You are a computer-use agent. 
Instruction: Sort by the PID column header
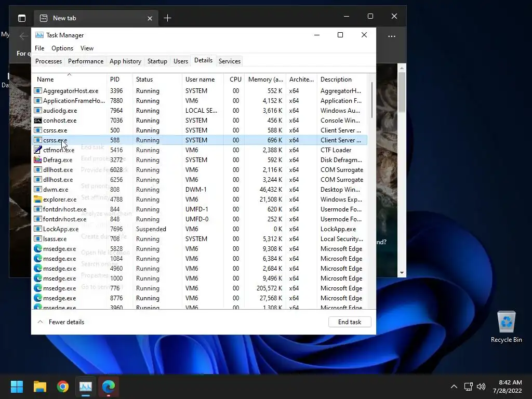(x=119, y=79)
